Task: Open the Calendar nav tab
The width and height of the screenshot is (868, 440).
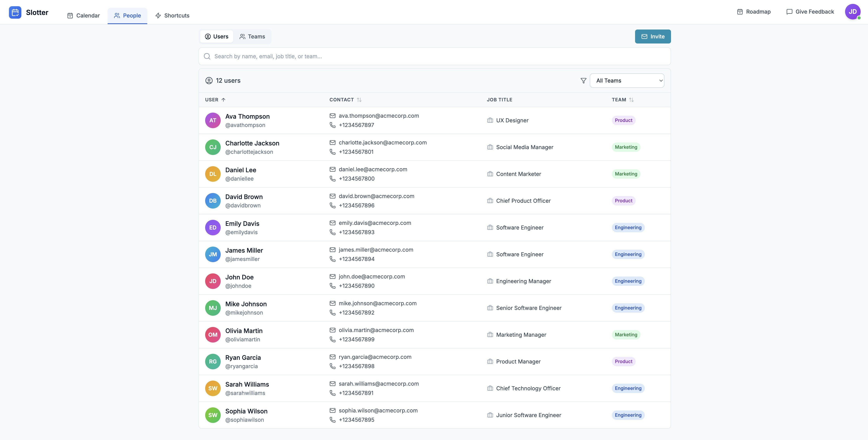Action: [x=84, y=16]
